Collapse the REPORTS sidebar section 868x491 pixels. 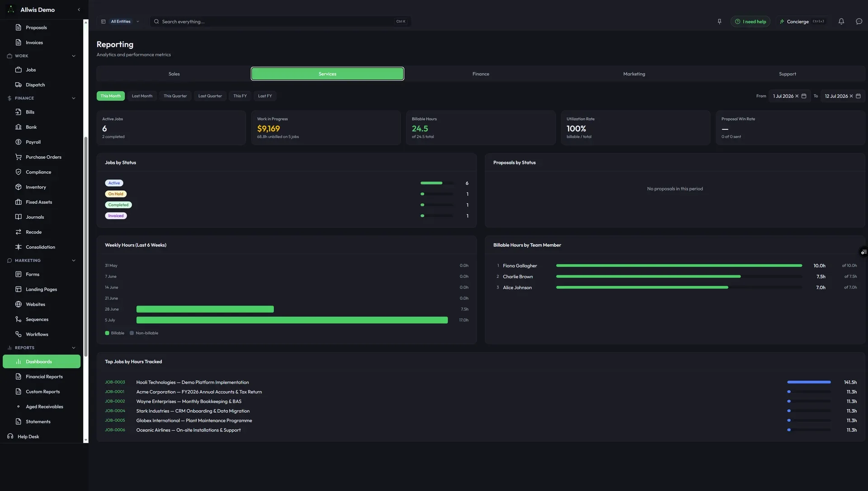[x=74, y=348]
